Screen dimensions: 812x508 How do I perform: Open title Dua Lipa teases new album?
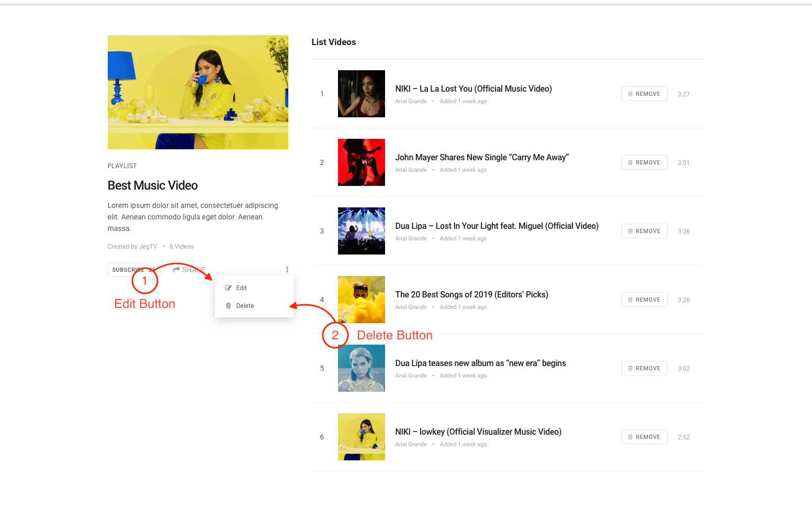click(480, 363)
